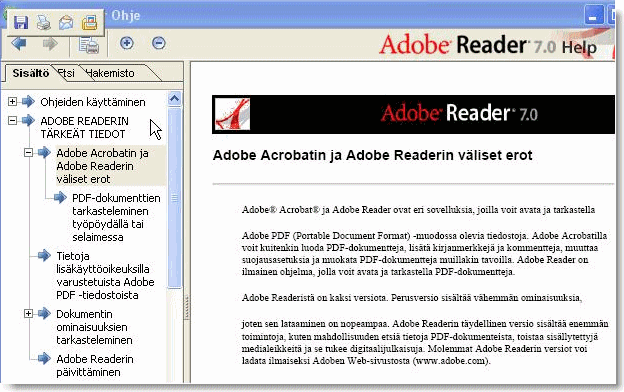Click the www.adobe.com text in article
The height and width of the screenshot is (392, 624).
(x=450, y=361)
